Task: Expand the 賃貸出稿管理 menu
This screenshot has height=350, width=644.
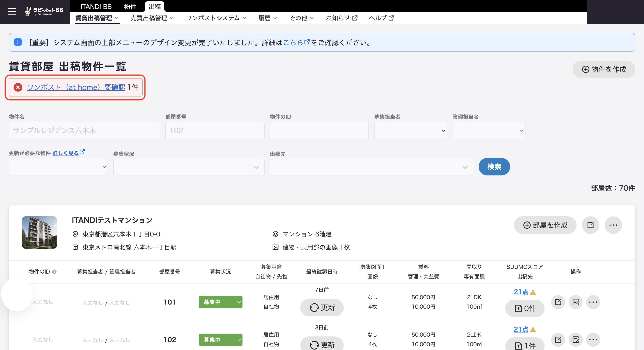Action: click(97, 18)
